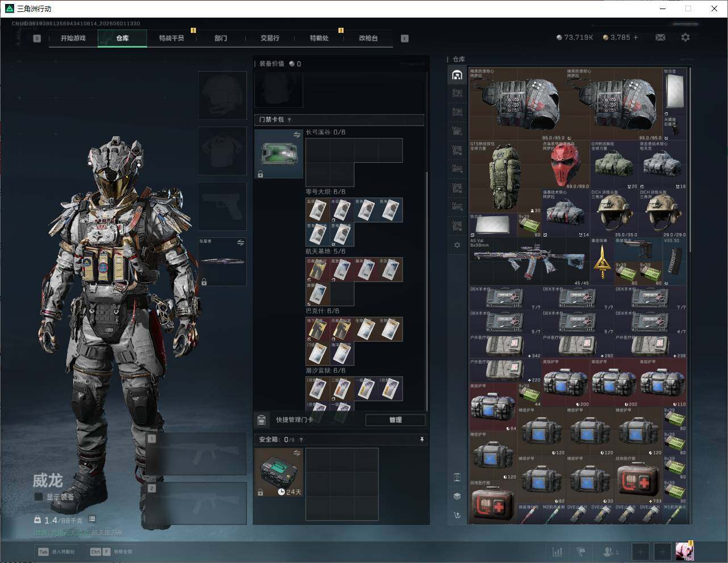
Task: Click the 管理 keycard button
Action: (x=395, y=420)
